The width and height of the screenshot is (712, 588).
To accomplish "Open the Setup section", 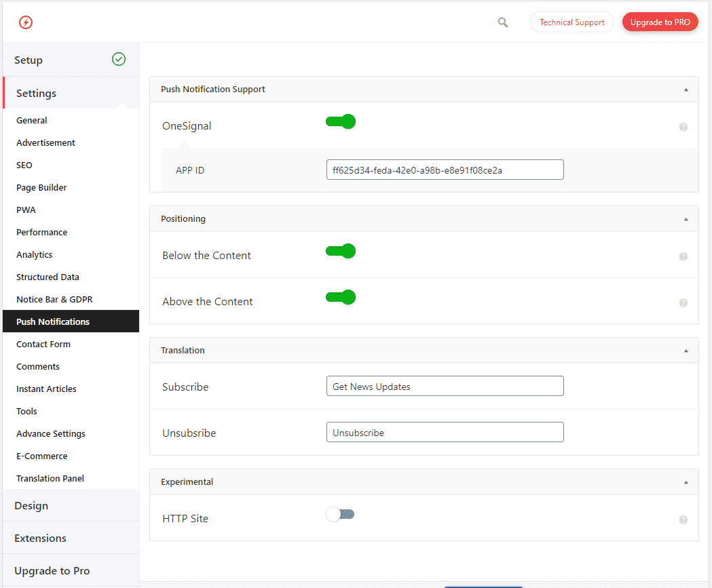I will pyautogui.click(x=71, y=60).
